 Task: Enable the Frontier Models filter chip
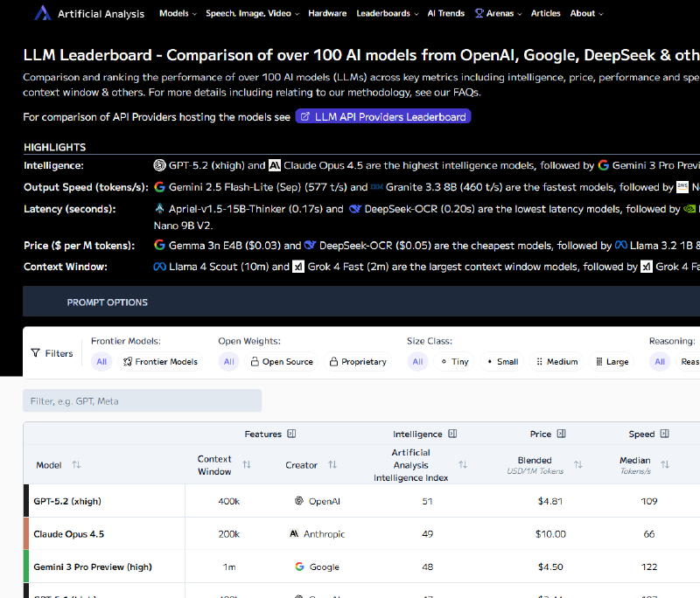(x=160, y=362)
